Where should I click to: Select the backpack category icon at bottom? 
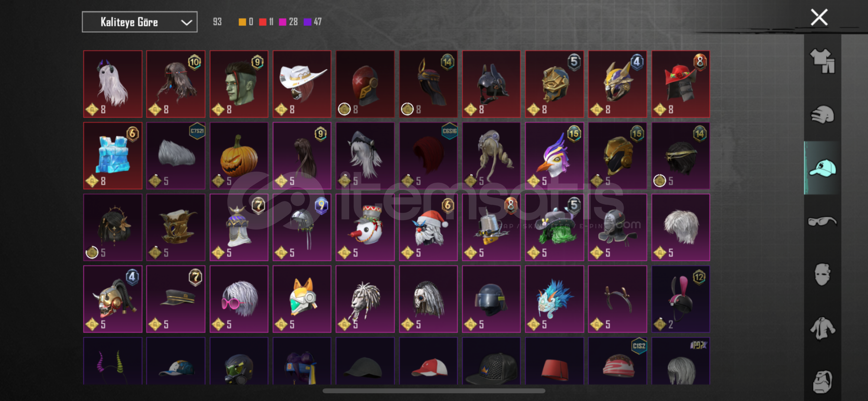click(822, 382)
